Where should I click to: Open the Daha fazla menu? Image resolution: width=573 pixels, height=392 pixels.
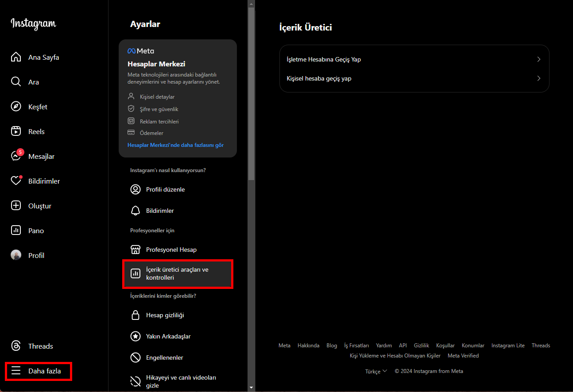(39, 371)
